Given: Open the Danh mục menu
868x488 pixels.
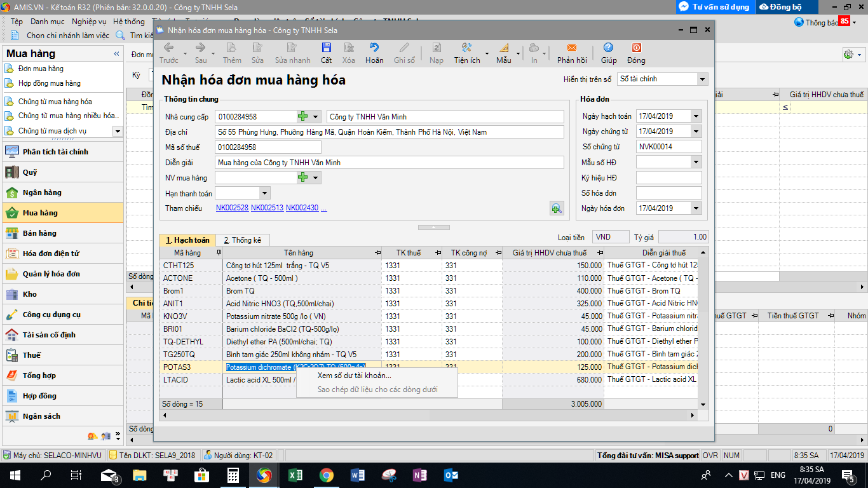Looking at the screenshot, I should coord(48,22).
